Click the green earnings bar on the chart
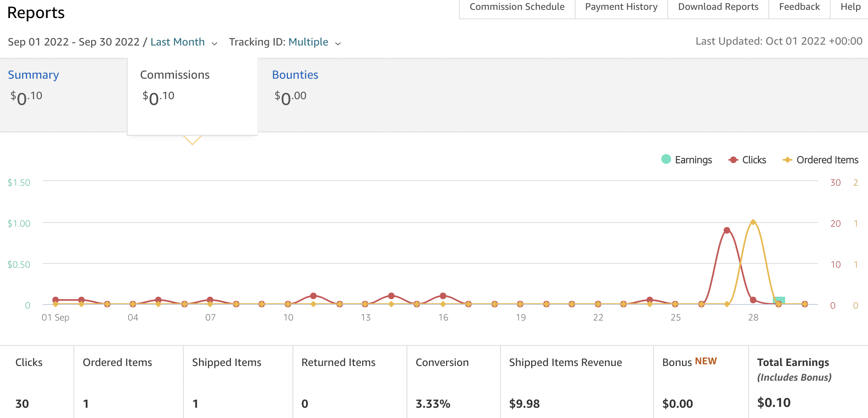The image size is (868, 418). pos(779,300)
